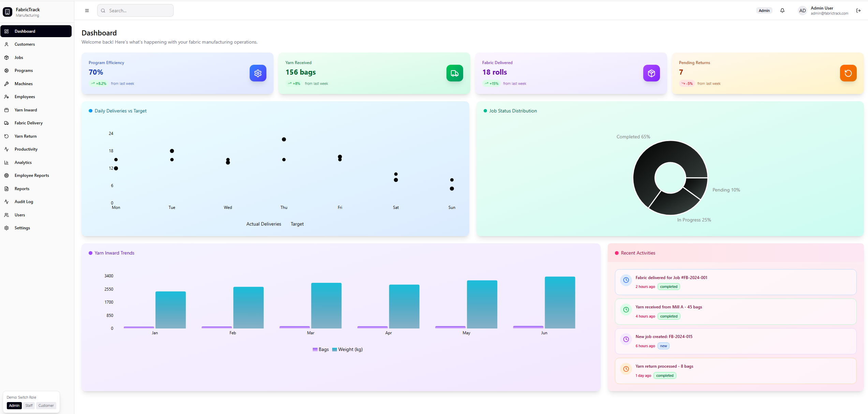
Task: Click the purple box icon on Fabric Delivered card
Action: (651, 73)
